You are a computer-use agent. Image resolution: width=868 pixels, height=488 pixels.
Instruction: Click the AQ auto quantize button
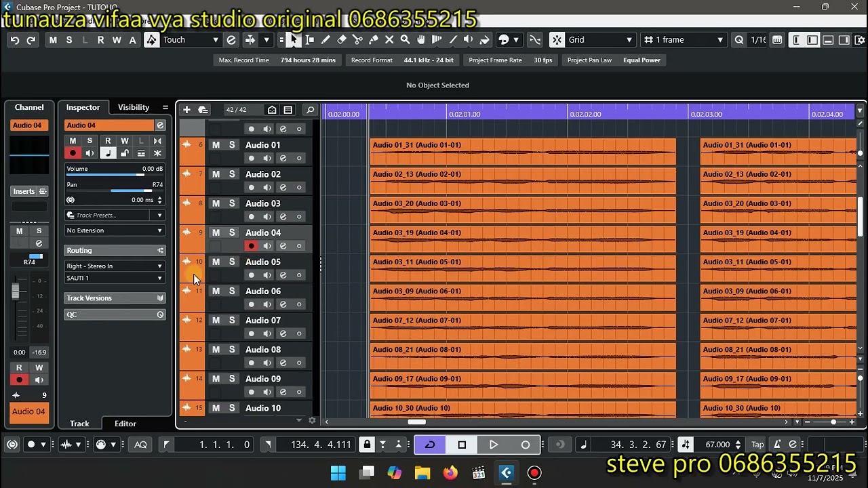[x=140, y=445]
